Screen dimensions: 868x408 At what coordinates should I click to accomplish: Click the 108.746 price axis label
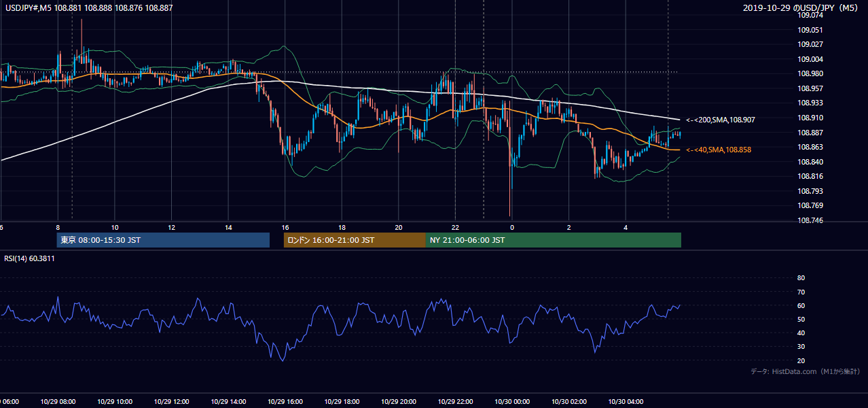(810, 220)
